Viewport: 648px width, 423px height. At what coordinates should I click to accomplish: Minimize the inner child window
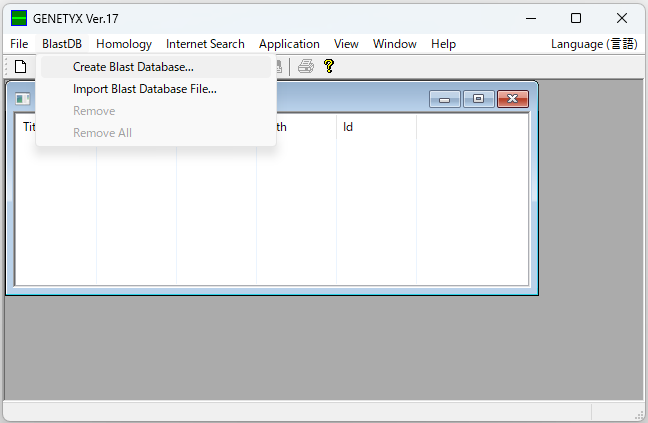pos(444,98)
